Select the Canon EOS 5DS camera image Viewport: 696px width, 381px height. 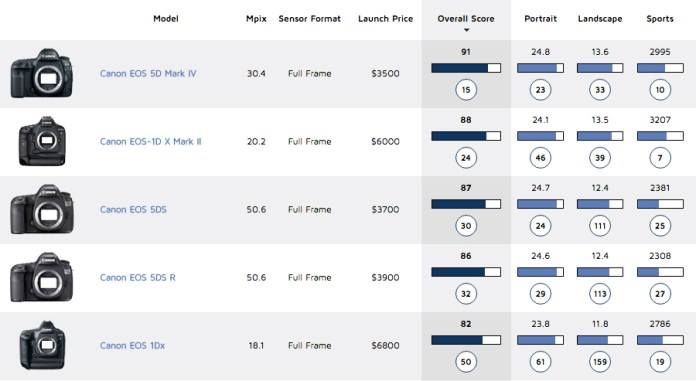click(x=42, y=209)
